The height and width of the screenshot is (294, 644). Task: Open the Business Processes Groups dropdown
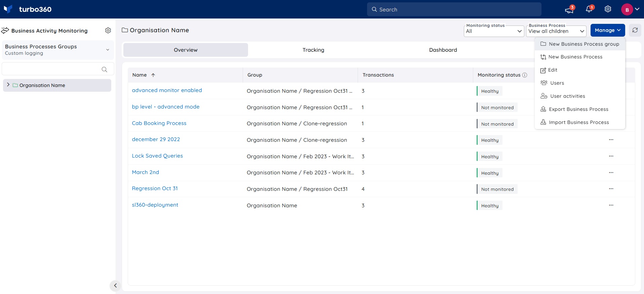click(x=58, y=50)
